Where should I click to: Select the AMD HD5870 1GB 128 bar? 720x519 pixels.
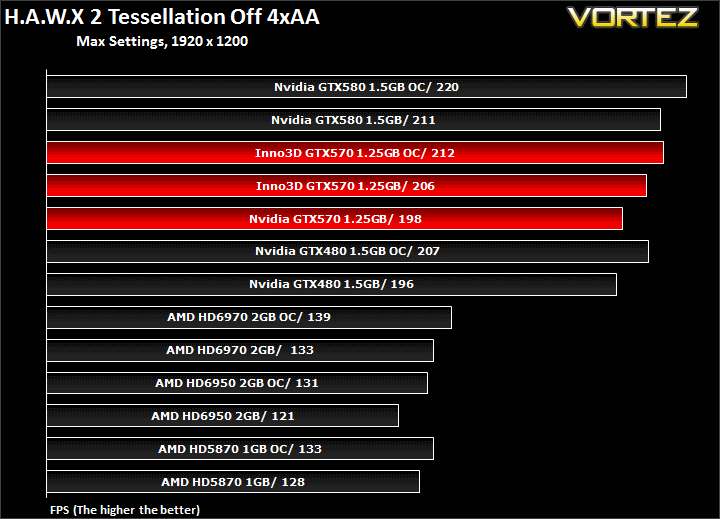(x=233, y=482)
